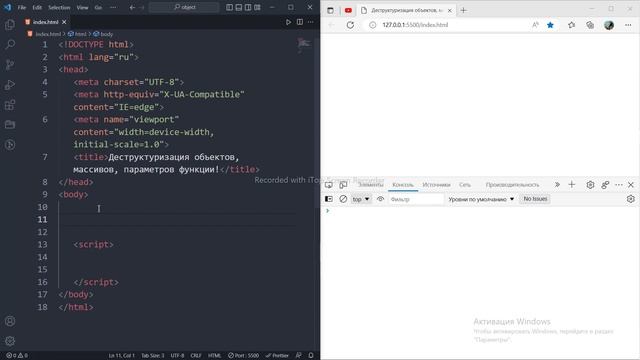Switch to the Источники tab
Image resolution: width=640 pixels, height=360 pixels.
pos(436,185)
